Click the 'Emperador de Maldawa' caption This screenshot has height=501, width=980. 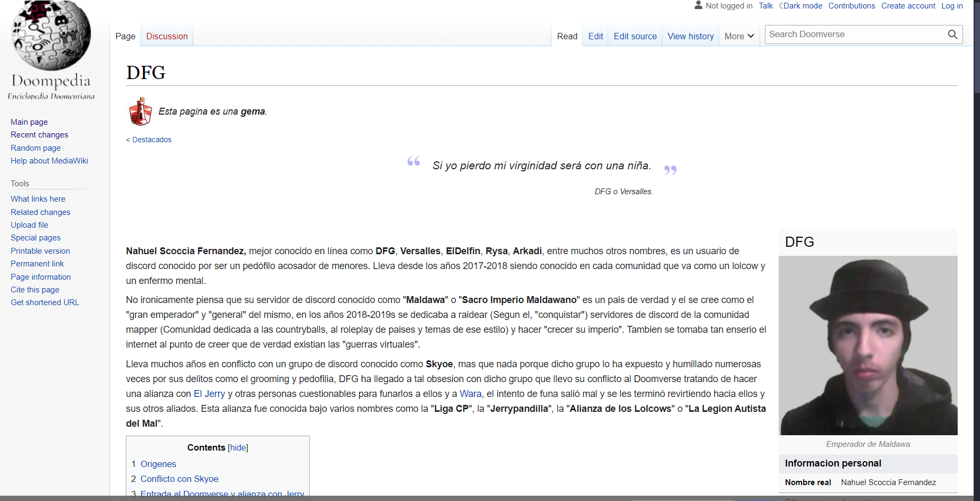pos(868,444)
